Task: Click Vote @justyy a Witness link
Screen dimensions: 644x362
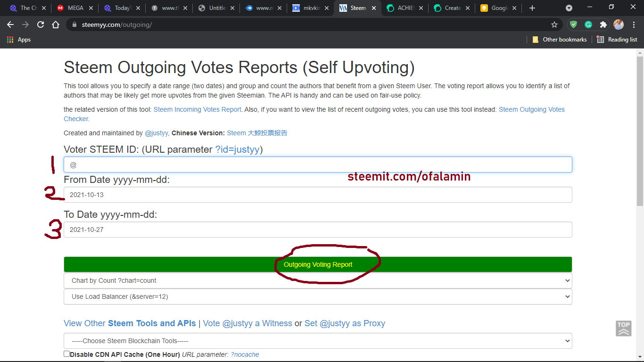Action: pyautogui.click(x=248, y=323)
